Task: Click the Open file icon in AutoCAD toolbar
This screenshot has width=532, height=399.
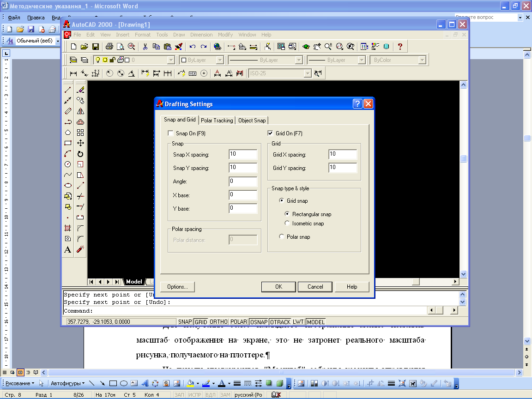Action: (85, 47)
